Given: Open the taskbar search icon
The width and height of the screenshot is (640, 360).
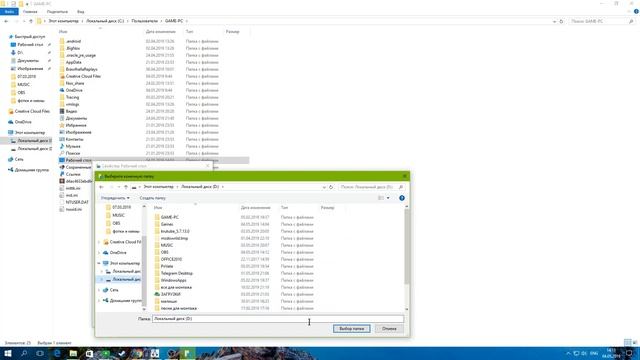Looking at the screenshot, I should tap(24, 353).
